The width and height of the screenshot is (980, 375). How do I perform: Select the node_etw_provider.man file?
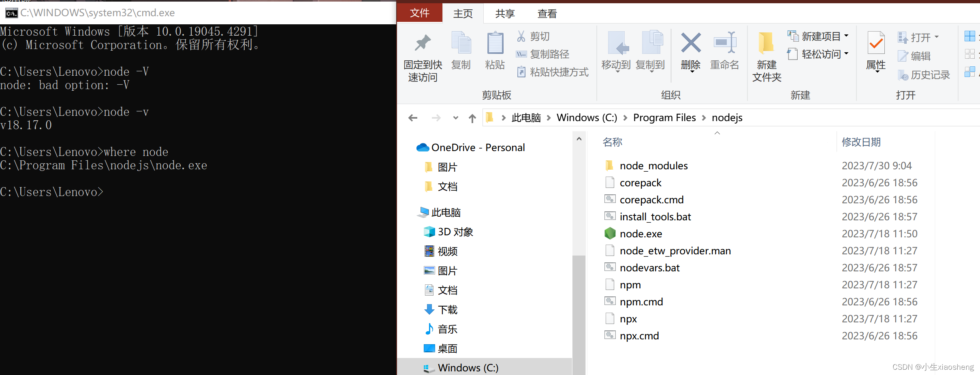pyautogui.click(x=675, y=251)
